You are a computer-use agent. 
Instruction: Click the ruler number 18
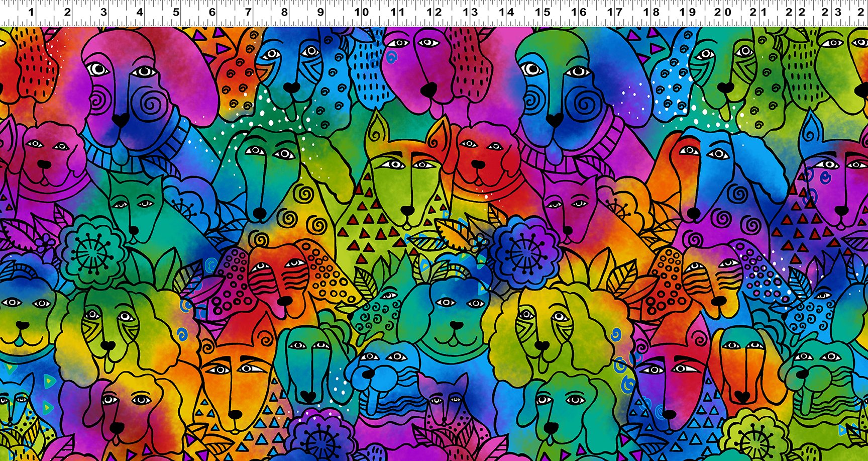tap(652, 12)
